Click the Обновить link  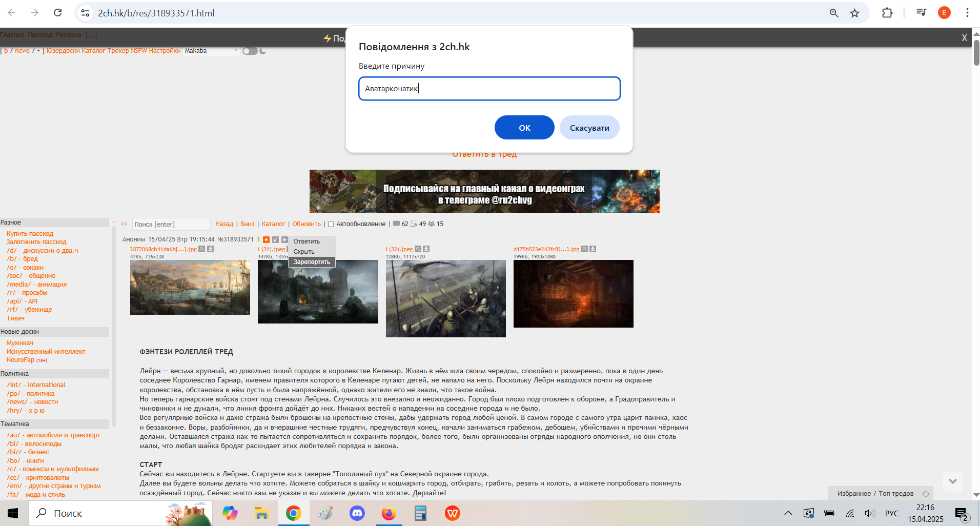point(307,224)
